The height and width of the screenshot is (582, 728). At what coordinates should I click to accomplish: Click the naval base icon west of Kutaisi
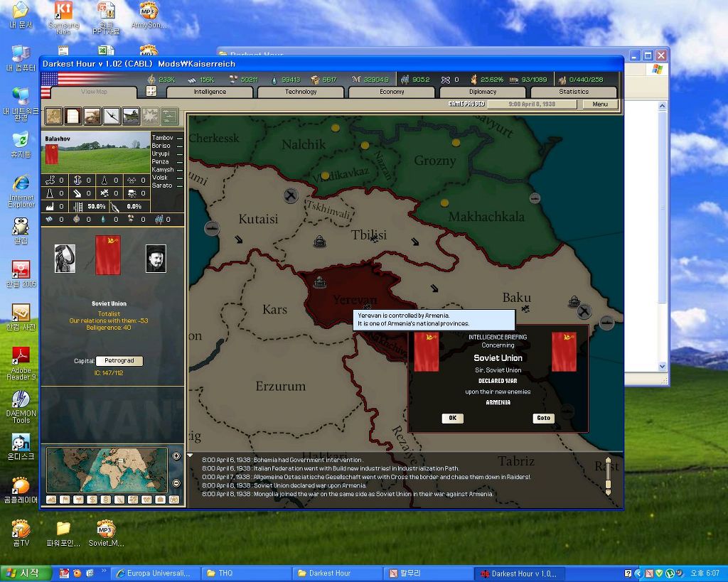[212, 228]
